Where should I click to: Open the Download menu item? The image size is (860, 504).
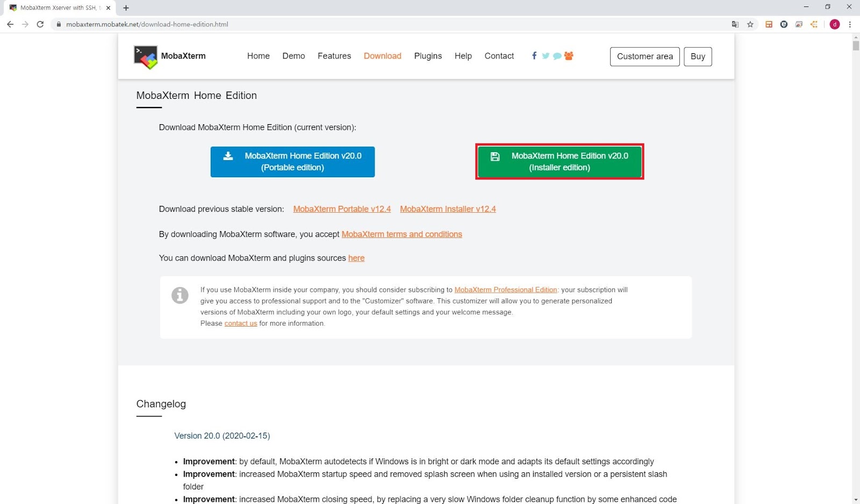[383, 56]
